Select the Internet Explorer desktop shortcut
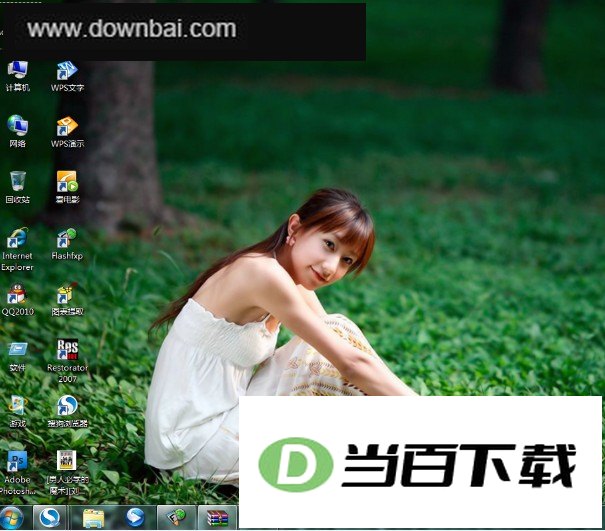This screenshot has height=531, width=605. 17,249
